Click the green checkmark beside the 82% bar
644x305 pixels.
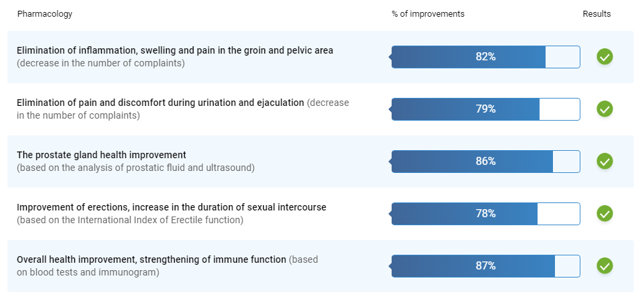click(x=605, y=57)
